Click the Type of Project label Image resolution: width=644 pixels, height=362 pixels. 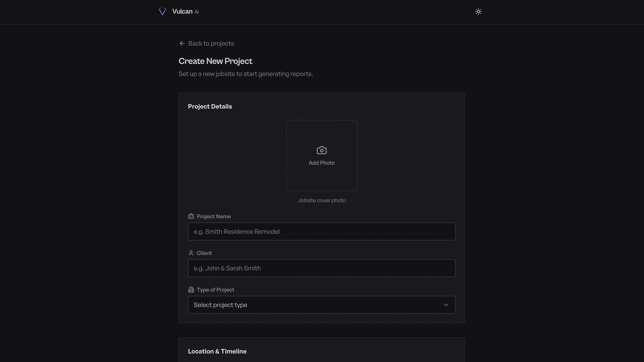click(x=215, y=290)
